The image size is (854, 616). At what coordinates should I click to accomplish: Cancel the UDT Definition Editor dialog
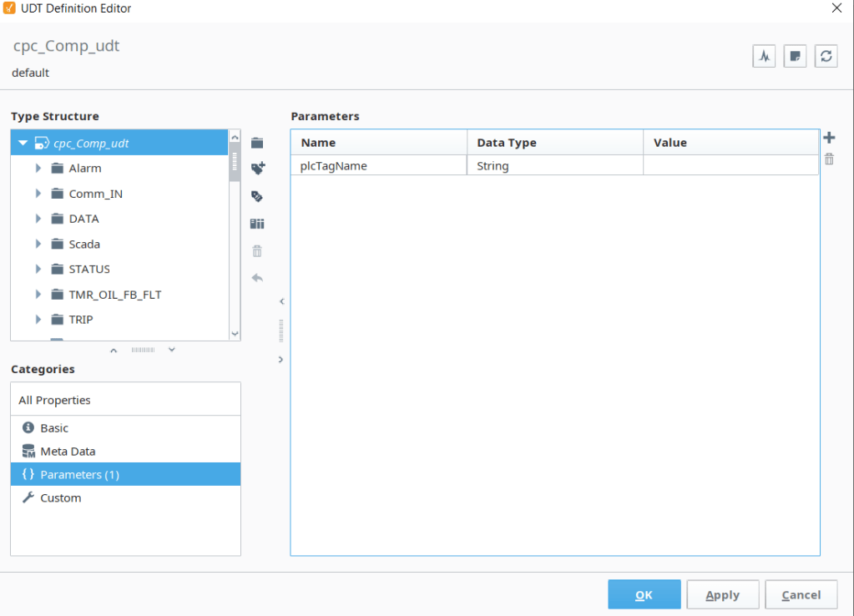point(801,594)
